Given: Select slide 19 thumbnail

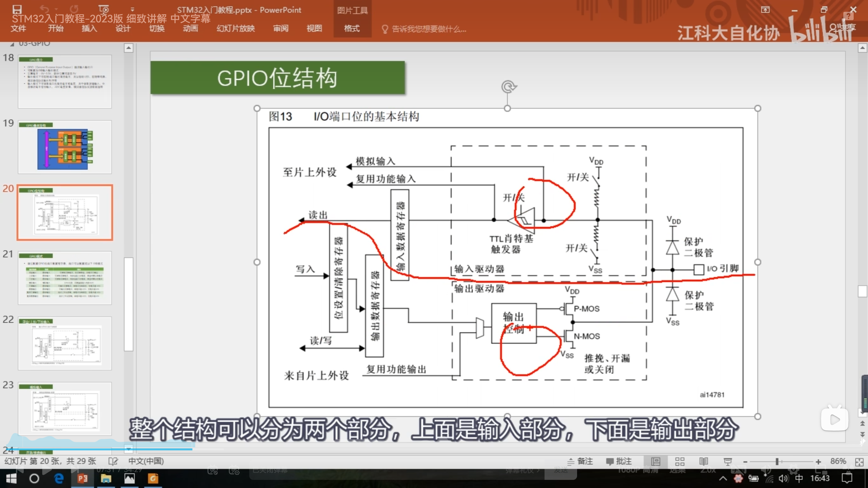Looking at the screenshot, I should (65, 147).
